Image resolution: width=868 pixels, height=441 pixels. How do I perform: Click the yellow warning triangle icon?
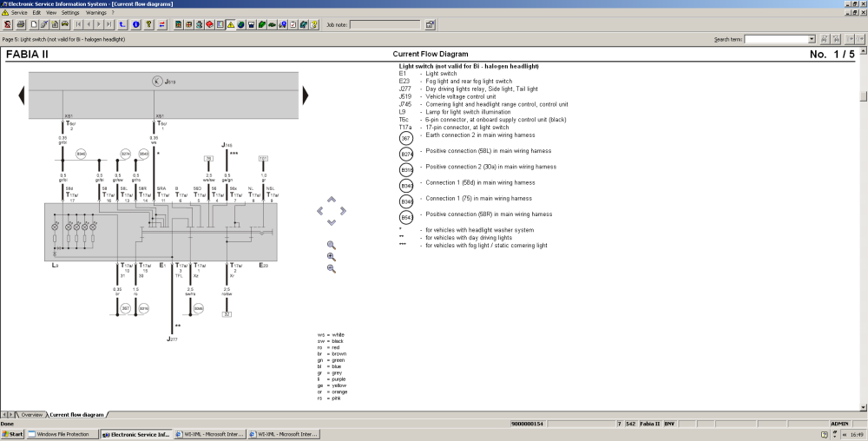(231, 24)
